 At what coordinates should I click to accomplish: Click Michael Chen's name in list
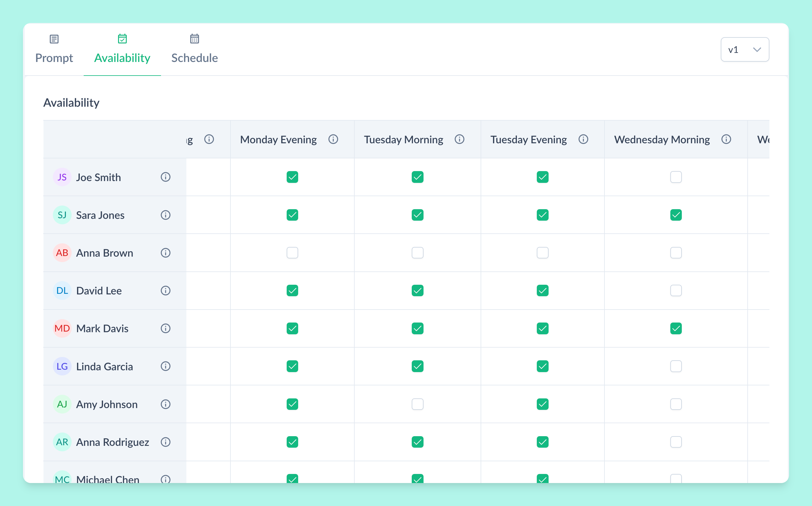pyautogui.click(x=108, y=479)
